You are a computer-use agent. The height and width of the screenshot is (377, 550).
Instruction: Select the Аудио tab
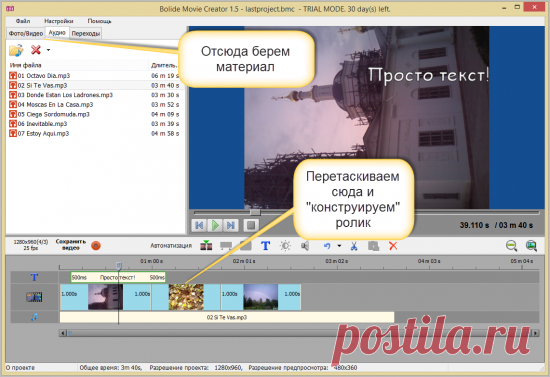click(x=57, y=33)
